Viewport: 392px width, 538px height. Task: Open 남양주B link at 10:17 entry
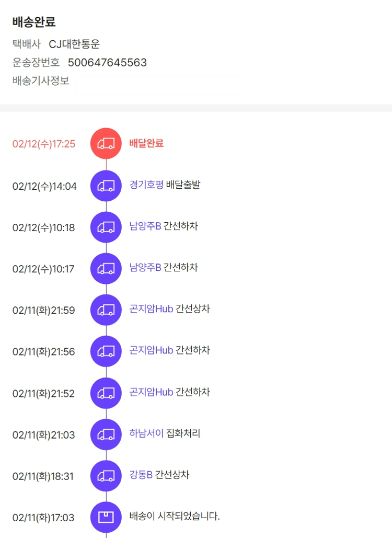[x=145, y=268]
